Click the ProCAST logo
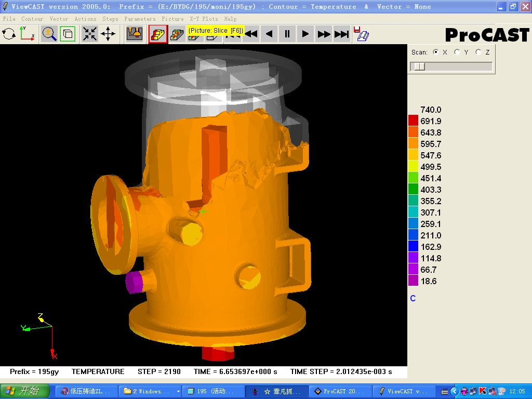The width and height of the screenshot is (532, 399). [x=487, y=35]
